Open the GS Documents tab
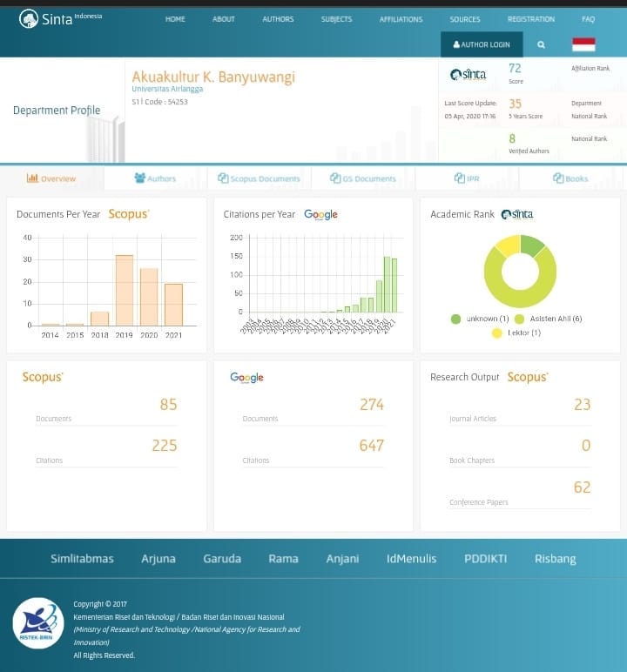This screenshot has height=672, width=627. pos(362,178)
